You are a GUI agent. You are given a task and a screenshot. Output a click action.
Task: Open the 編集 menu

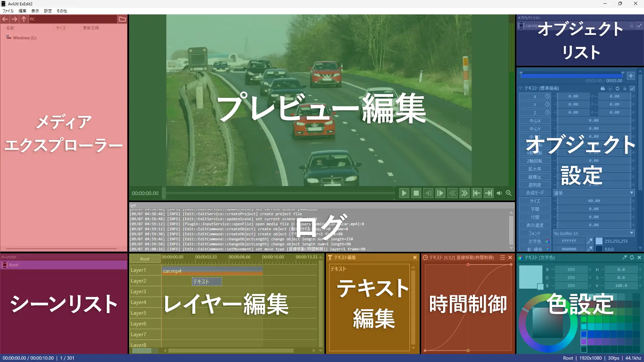(x=22, y=11)
